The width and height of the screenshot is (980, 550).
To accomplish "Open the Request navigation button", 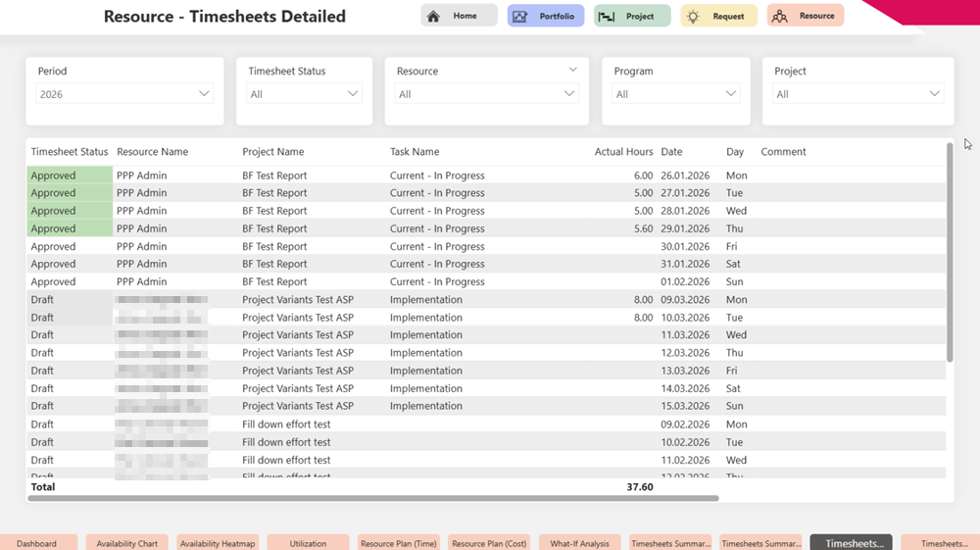I will click(x=718, y=16).
